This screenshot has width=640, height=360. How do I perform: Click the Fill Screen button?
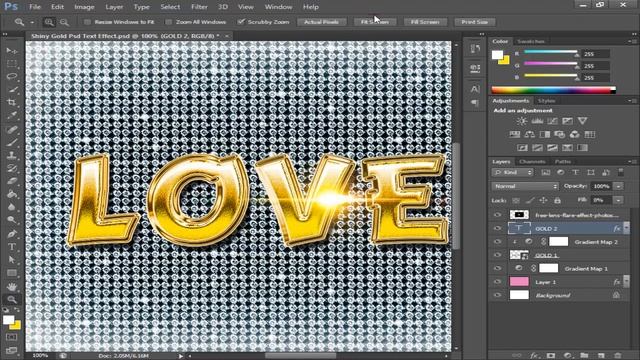425,22
